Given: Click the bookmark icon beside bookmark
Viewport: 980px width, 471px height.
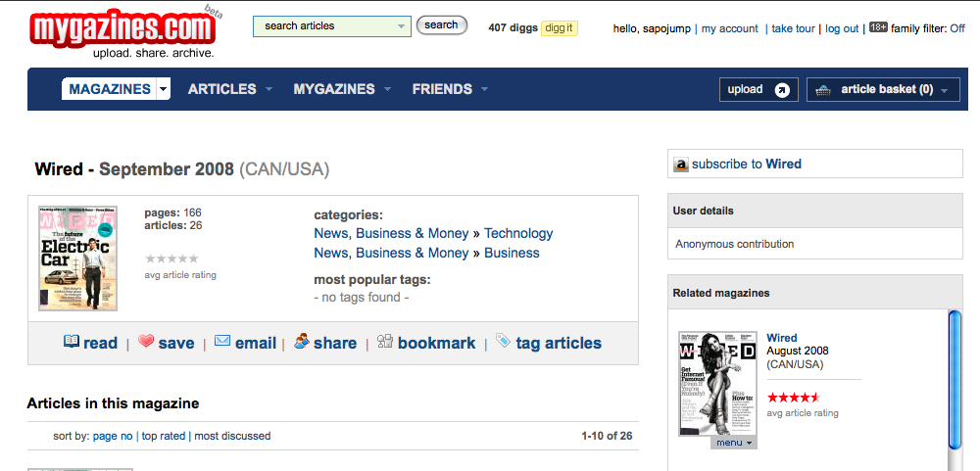Looking at the screenshot, I should 384,341.
